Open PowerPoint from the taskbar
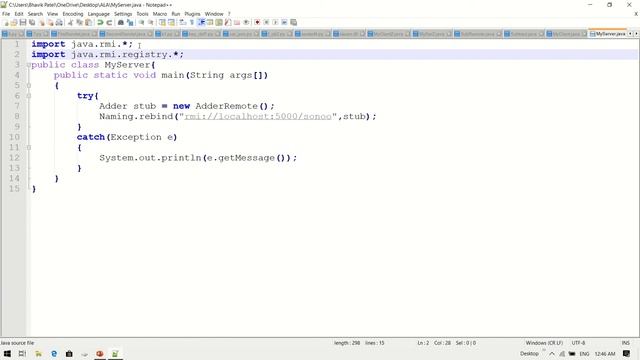This screenshot has width=640, height=360. point(100,354)
